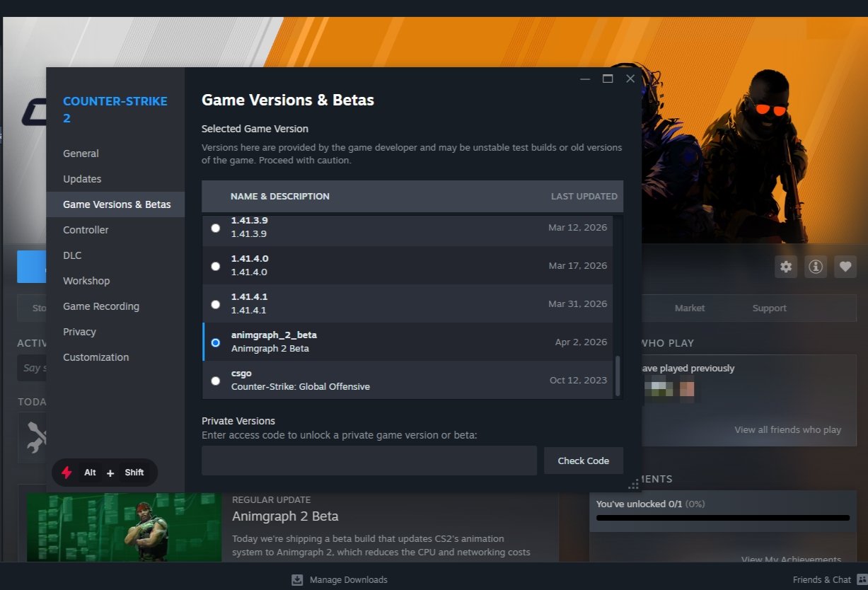Image resolution: width=868 pixels, height=590 pixels.
Task: Choose the csgo Global Offensive radio button
Action: pos(216,381)
